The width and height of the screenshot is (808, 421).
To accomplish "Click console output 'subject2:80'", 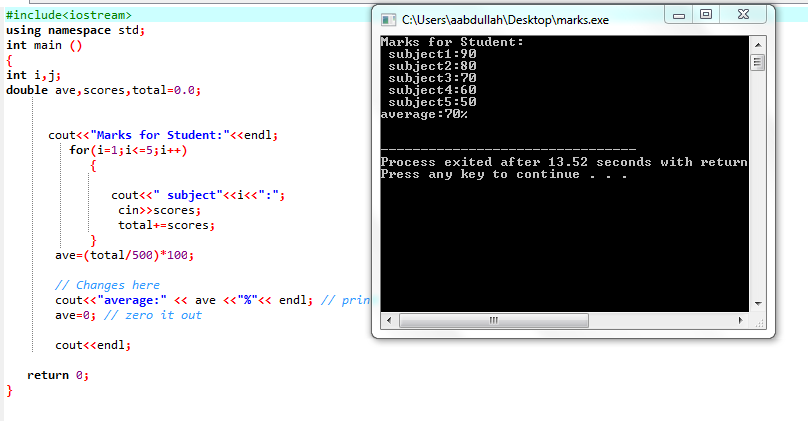I will pos(432,66).
